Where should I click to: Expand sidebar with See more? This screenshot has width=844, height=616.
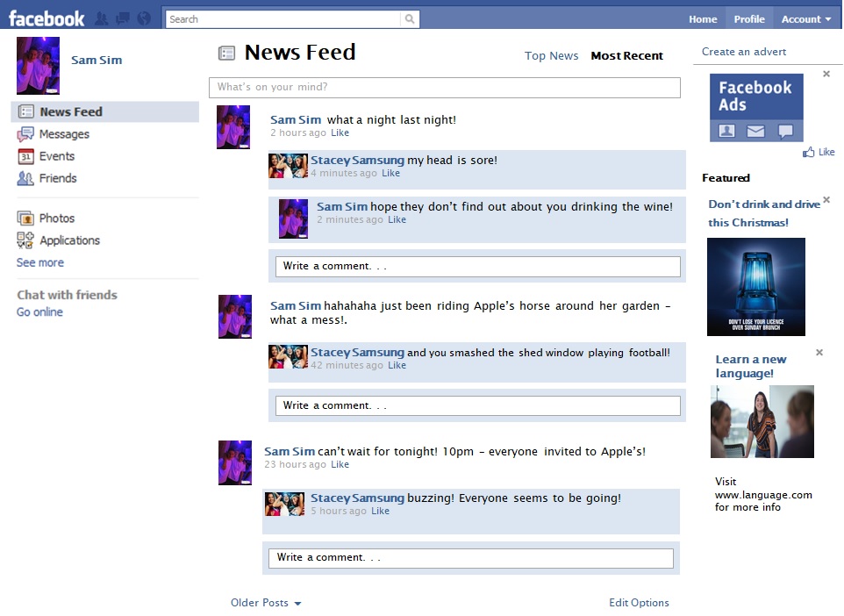40,262
